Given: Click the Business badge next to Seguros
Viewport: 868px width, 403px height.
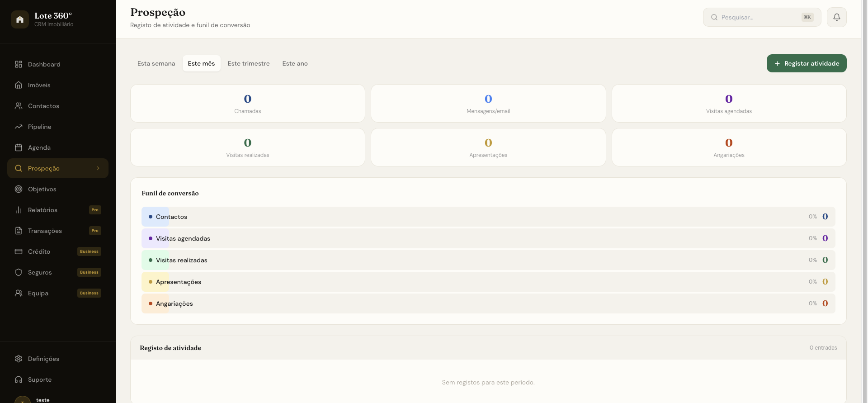Looking at the screenshot, I should pyautogui.click(x=89, y=272).
